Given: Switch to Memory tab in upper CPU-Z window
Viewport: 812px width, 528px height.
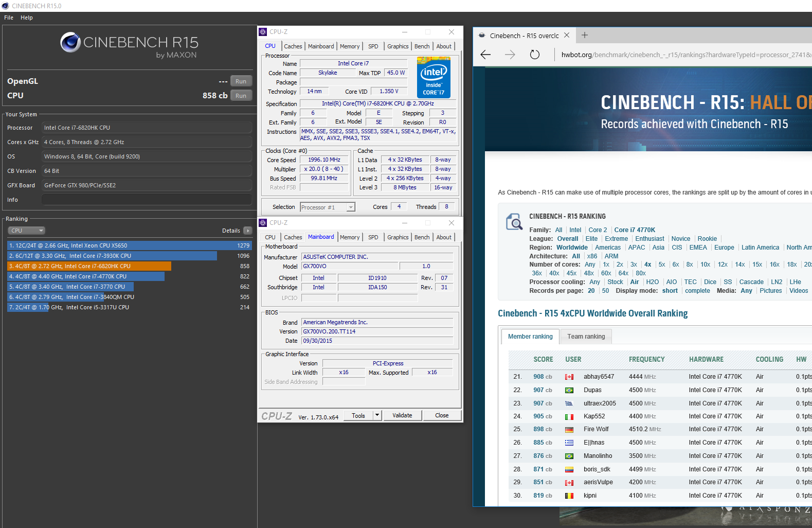Looking at the screenshot, I should pos(350,46).
